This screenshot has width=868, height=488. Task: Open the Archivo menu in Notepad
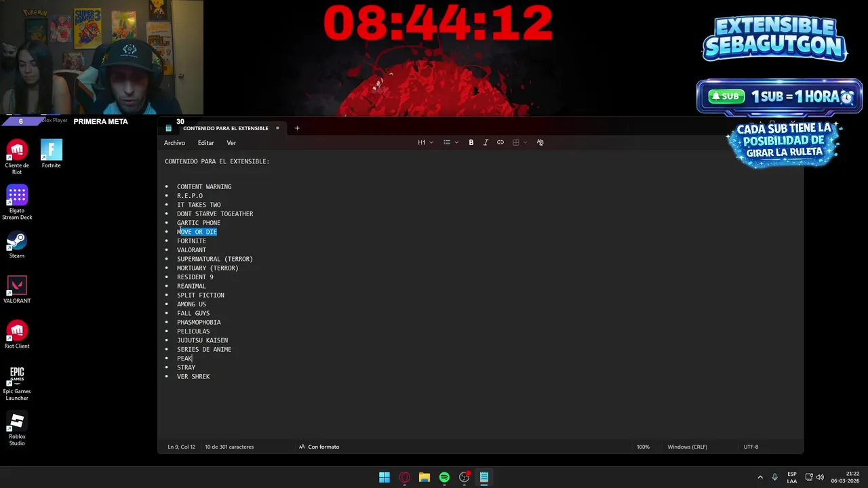[x=174, y=143]
